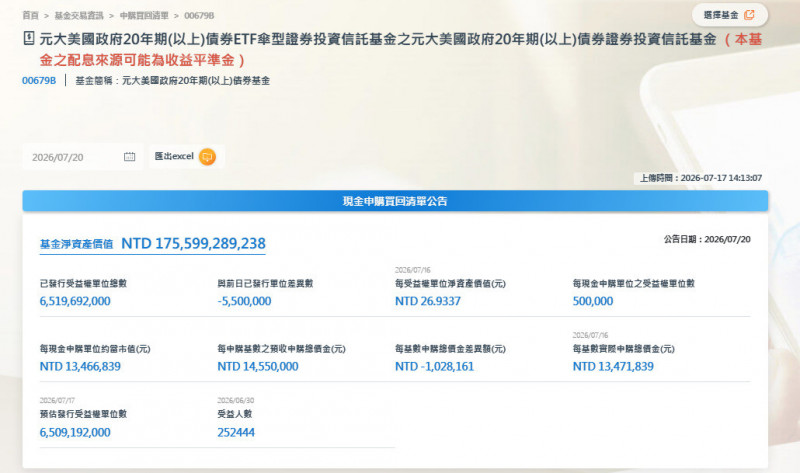Viewport: 800px width, 473px height.
Task: Click the date field showing 2026/07/20
Action: (x=83, y=157)
